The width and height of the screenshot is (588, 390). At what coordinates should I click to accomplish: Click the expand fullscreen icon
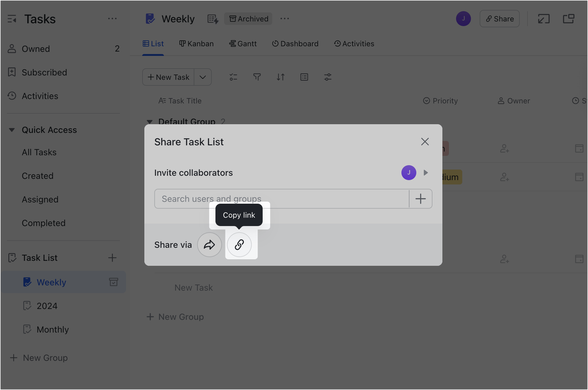(544, 19)
